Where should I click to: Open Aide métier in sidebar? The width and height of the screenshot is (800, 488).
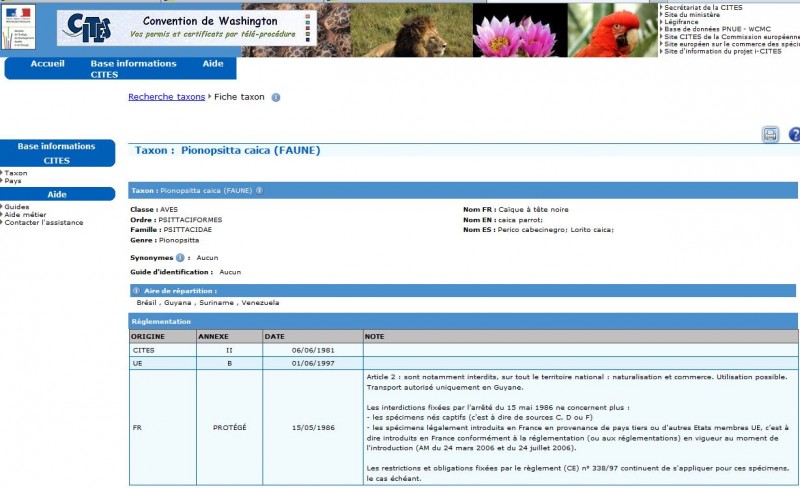pyautogui.click(x=25, y=215)
